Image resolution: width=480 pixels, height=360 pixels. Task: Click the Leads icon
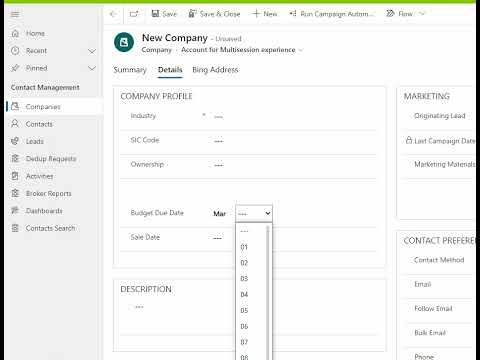15,141
